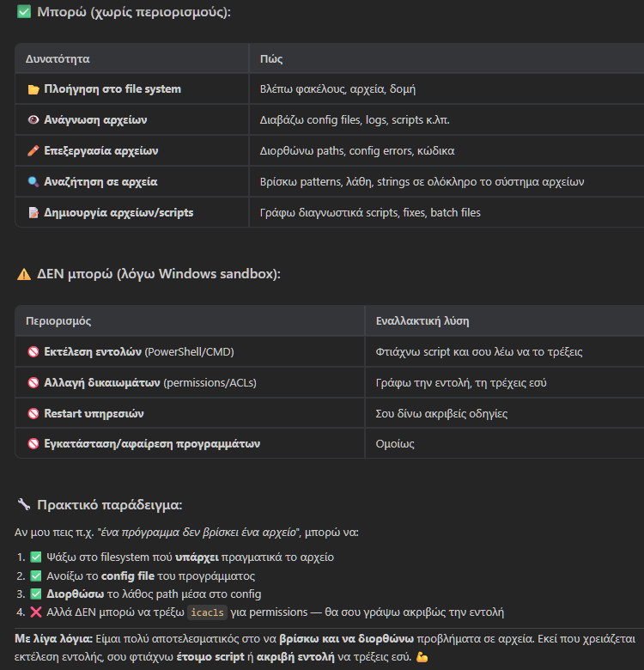Click the red X before "Αλλά ΔΕΝ μπορώ"
The width and height of the screenshot is (644, 670).
click(36, 612)
